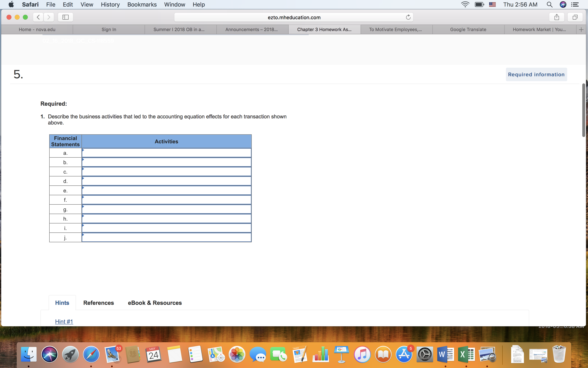Open eBook & Resources section
The image size is (588, 368).
(155, 303)
